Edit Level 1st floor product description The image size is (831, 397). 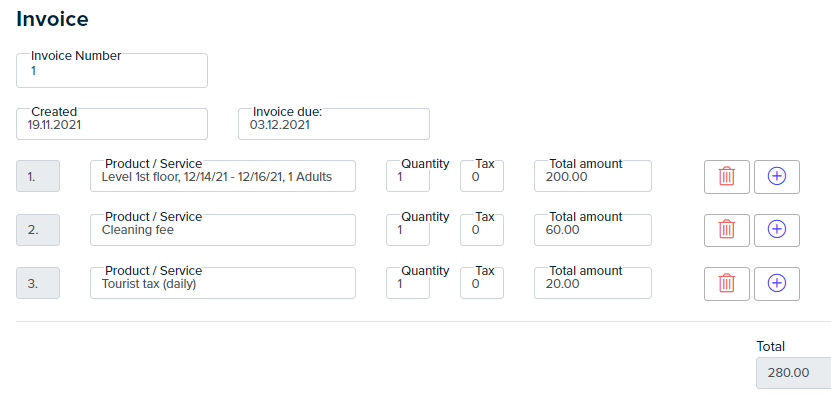point(223,176)
